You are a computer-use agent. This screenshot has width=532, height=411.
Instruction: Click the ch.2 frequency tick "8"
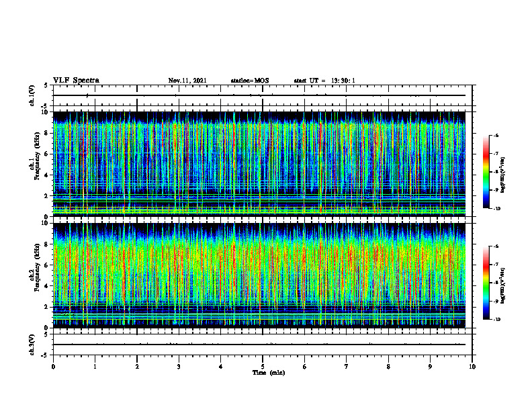(47, 244)
